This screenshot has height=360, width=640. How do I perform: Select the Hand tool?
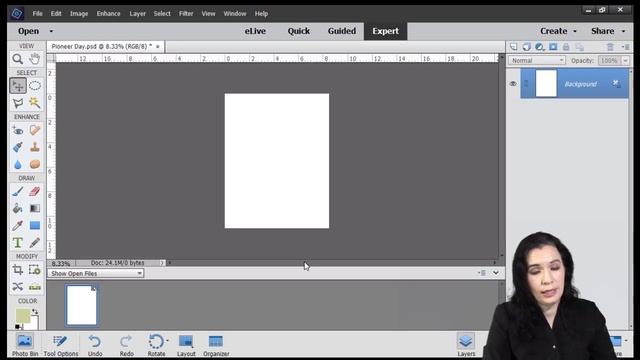tap(35, 59)
